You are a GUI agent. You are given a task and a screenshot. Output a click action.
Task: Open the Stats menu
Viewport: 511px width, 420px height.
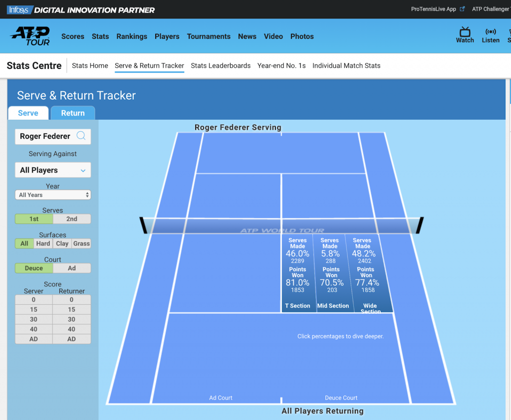[x=100, y=36]
